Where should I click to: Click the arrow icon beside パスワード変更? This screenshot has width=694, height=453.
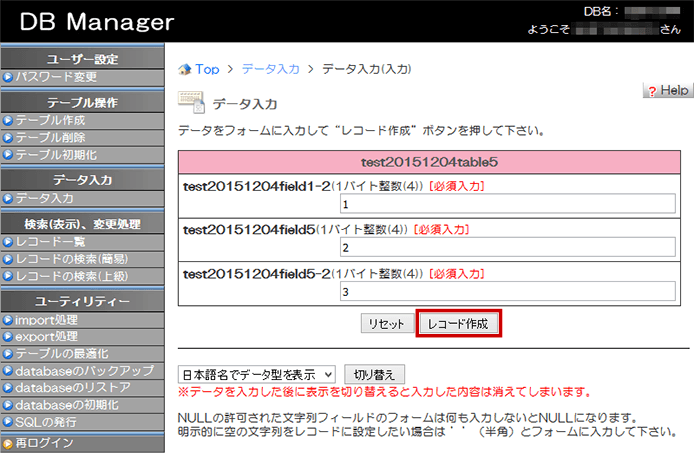(x=8, y=77)
